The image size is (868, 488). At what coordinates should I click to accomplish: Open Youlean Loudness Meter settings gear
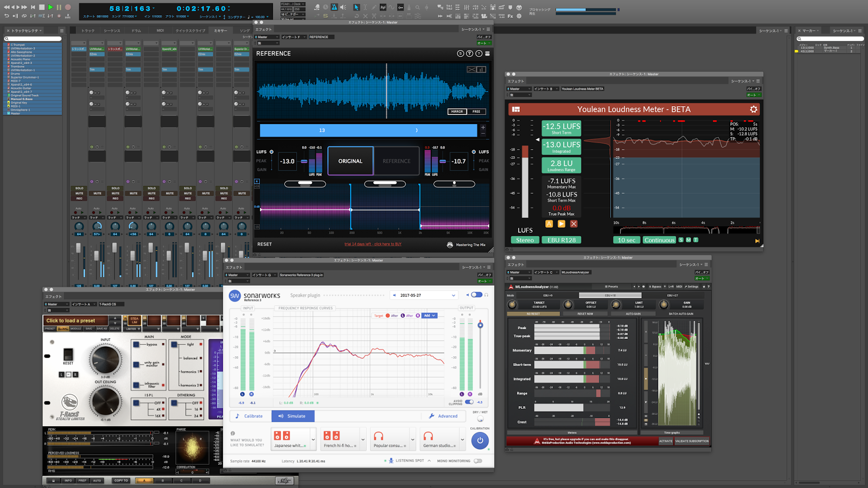753,109
